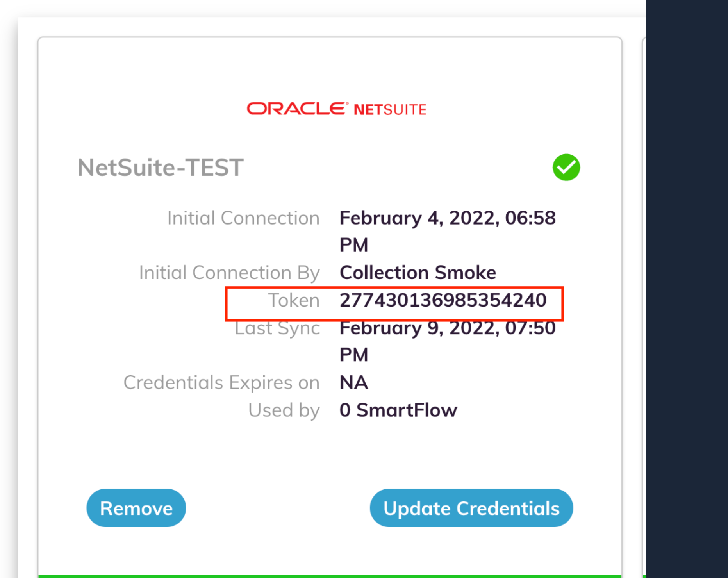Click the Used by label
This screenshot has width=728, height=578.
(284, 410)
